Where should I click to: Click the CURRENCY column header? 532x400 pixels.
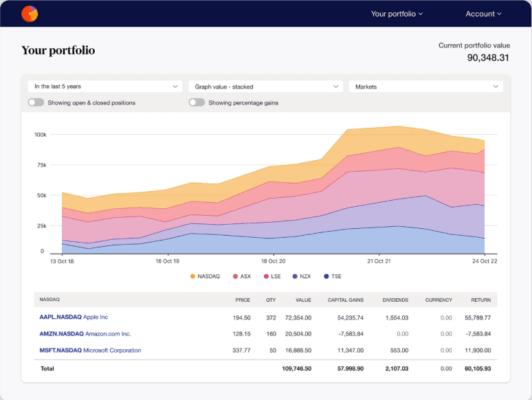pos(439,300)
